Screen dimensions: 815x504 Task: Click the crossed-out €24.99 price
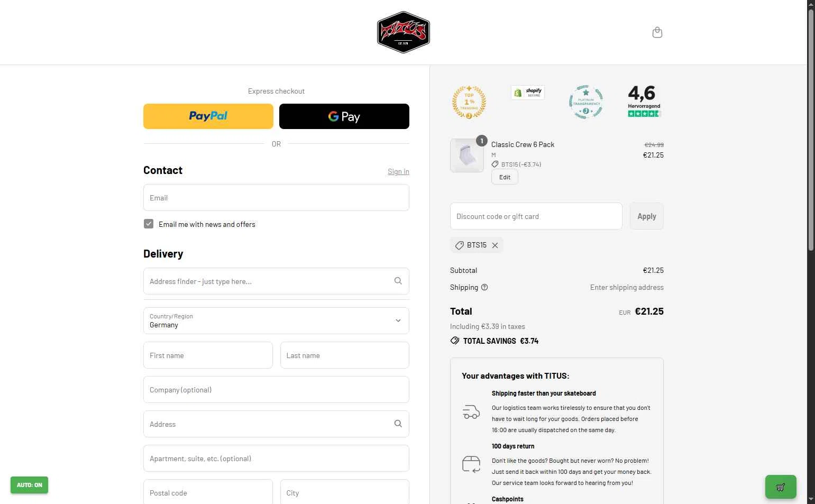pos(654,144)
